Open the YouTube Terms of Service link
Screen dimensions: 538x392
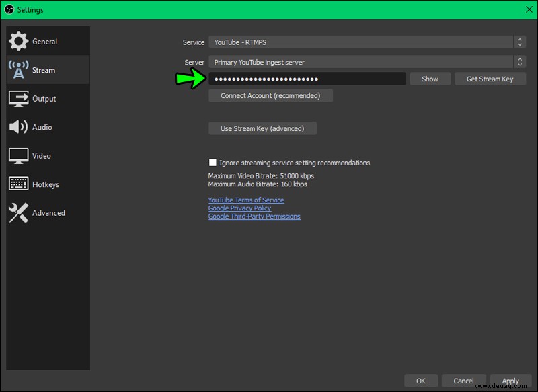246,200
